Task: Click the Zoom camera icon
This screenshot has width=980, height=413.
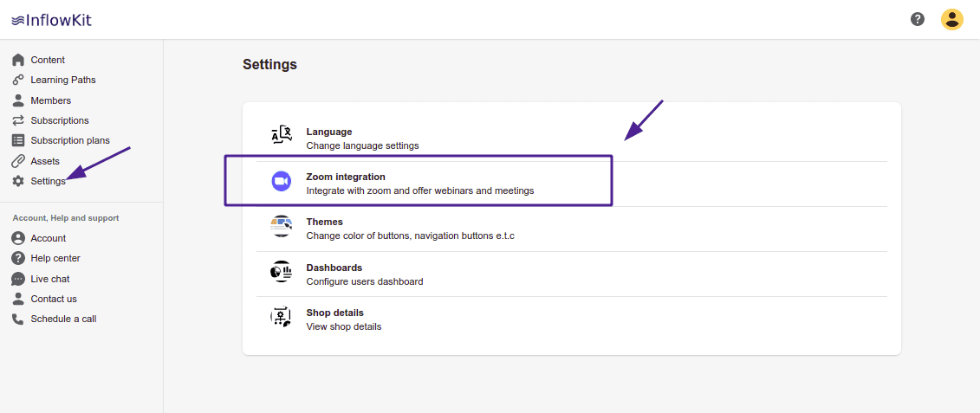Action: point(281,181)
